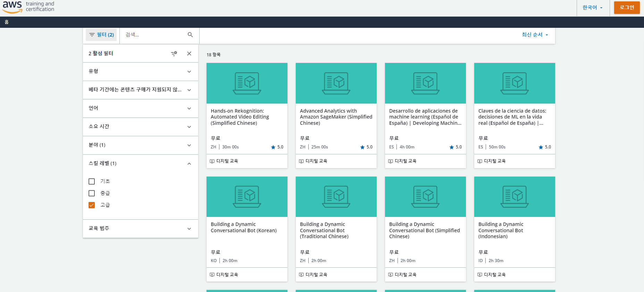This screenshot has height=292, width=644.
Task: Click digital training icon on Advanced Analytics card
Action: tap(301, 161)
